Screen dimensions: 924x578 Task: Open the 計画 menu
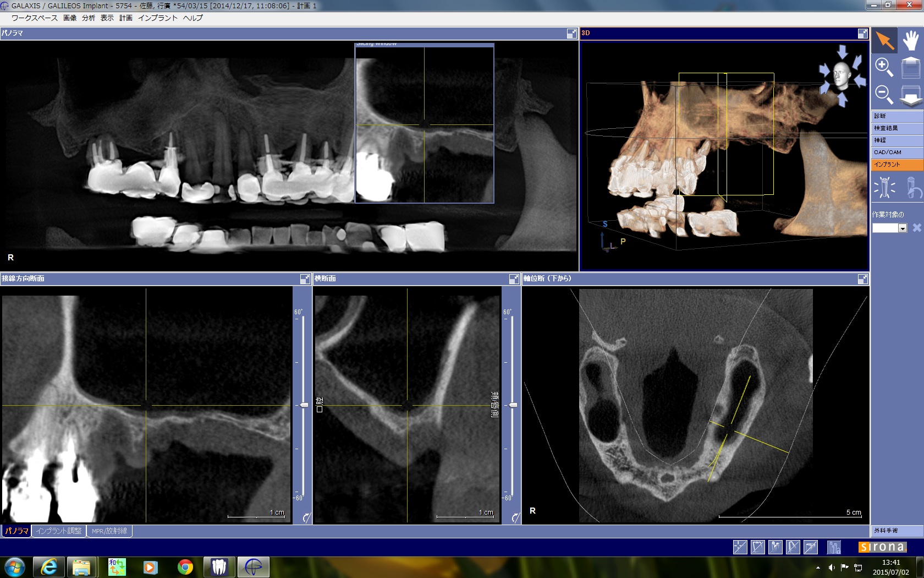126,18
